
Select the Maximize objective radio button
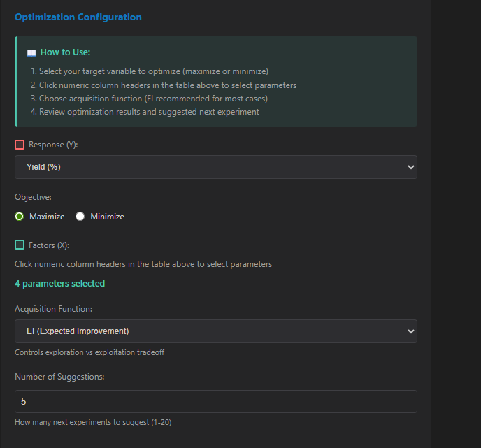tap(20, 217)
